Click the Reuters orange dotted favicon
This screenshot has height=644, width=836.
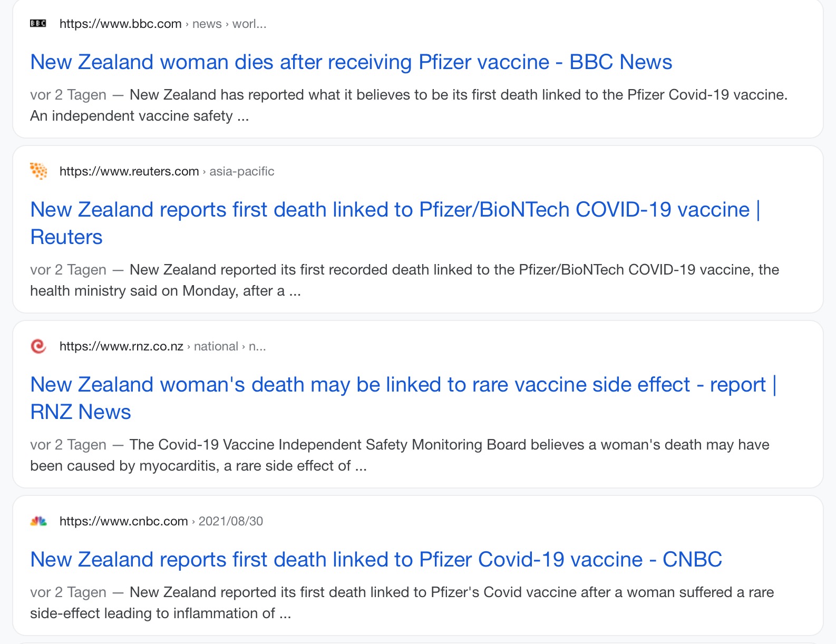click(x=38, y=171)
